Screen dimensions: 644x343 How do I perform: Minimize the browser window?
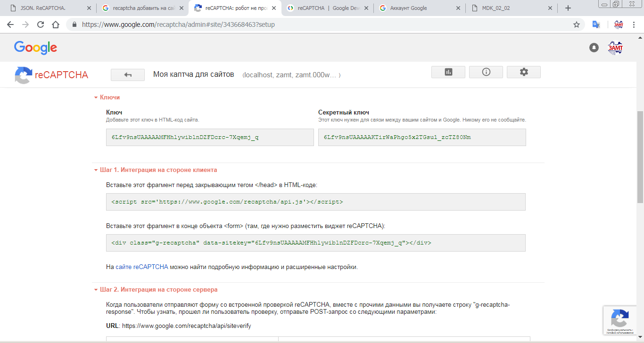click(x=604, y=4)
